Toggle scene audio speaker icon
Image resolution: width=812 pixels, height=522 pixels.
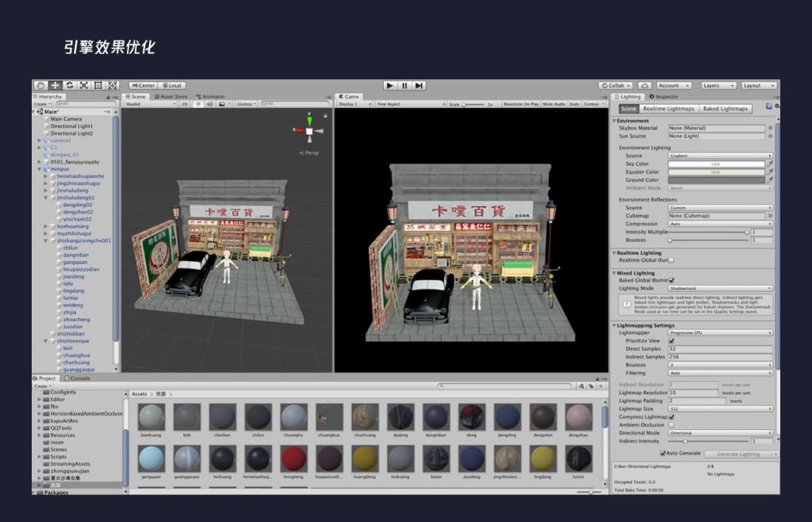209,104
